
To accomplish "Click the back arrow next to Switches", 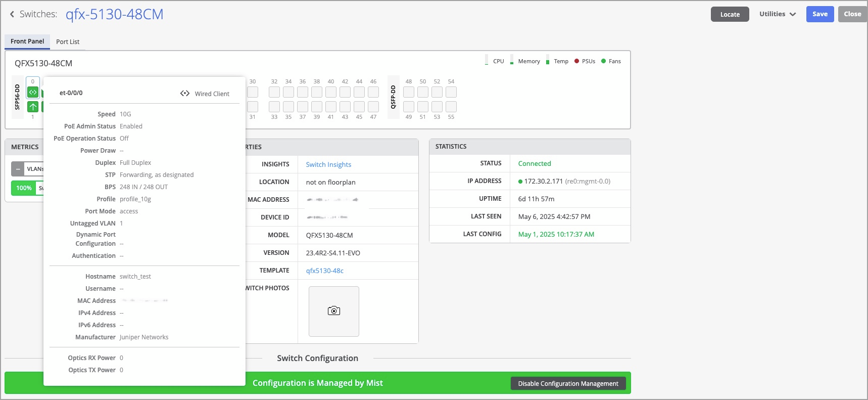I will tap(12, 14).
